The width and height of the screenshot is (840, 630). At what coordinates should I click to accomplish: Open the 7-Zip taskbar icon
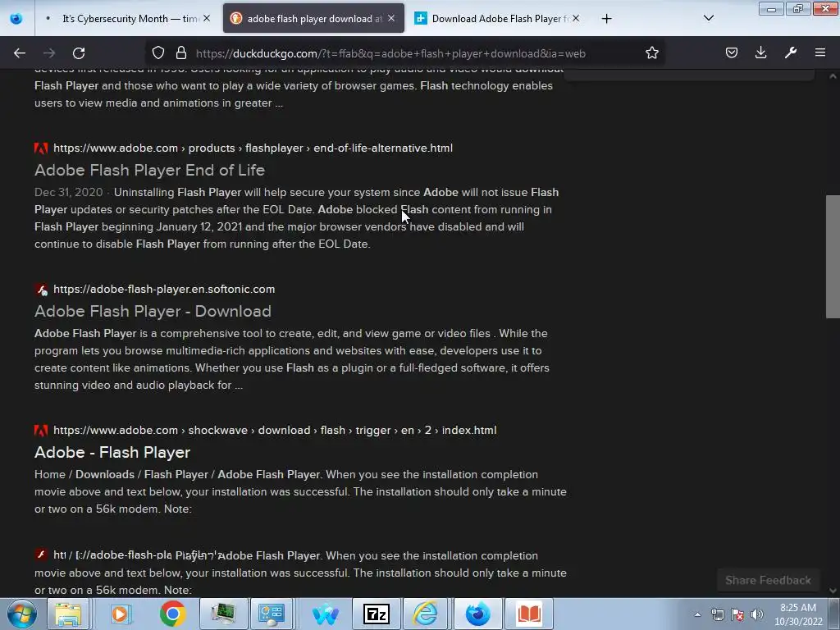coord(376,614)
